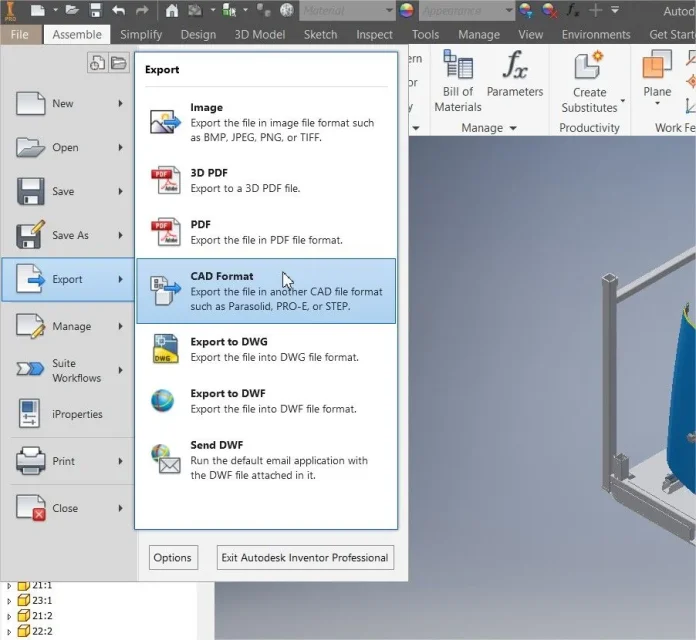Image resolution: width=696 pixels, height=640 pixels.
Task: Click the Export to DWF globe icon
Action: click(x=162, y=400)
